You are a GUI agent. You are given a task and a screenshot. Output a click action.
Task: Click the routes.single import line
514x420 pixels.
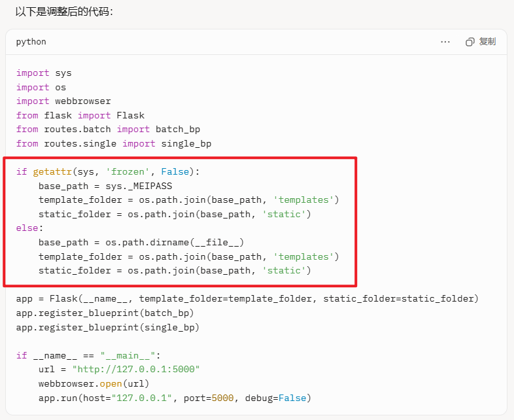coord(114,144)
